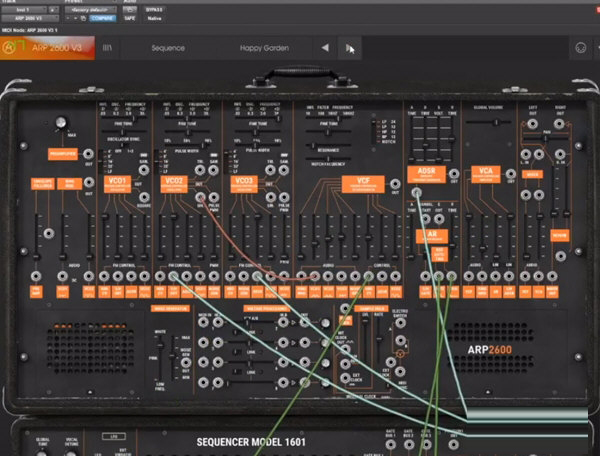Adjust the Global Volume slider

click(488, 122)
